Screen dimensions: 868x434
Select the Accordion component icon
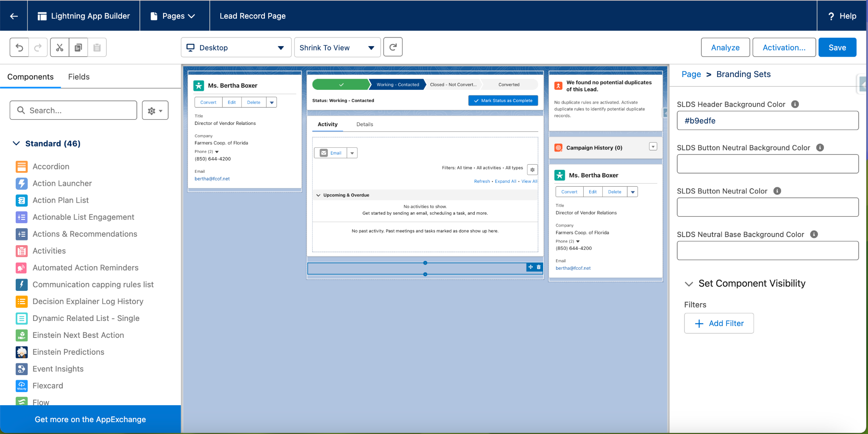22,166
